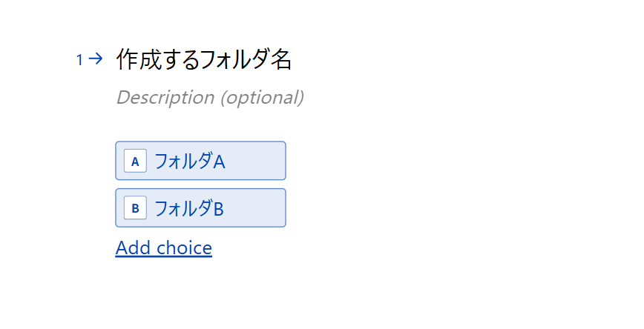The width and height of the screenshot is (644, 329).
Task: Select the フォルダA choice
Action: (200, 161)
